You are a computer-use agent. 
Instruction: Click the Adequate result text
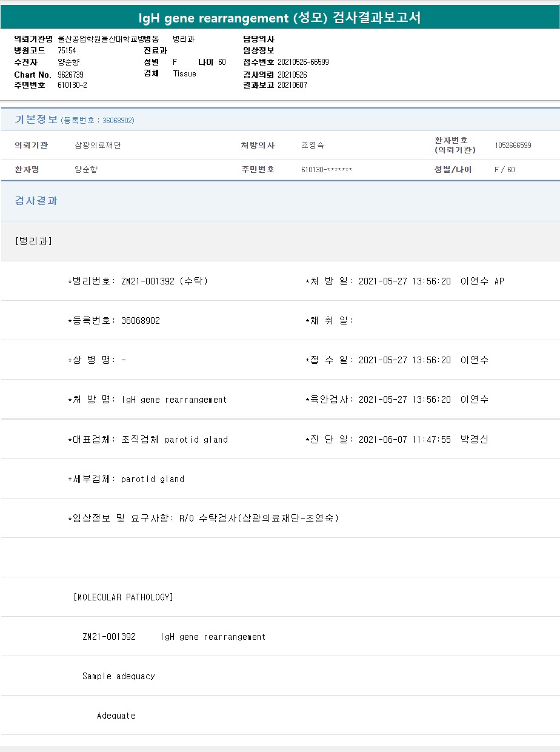116,716
